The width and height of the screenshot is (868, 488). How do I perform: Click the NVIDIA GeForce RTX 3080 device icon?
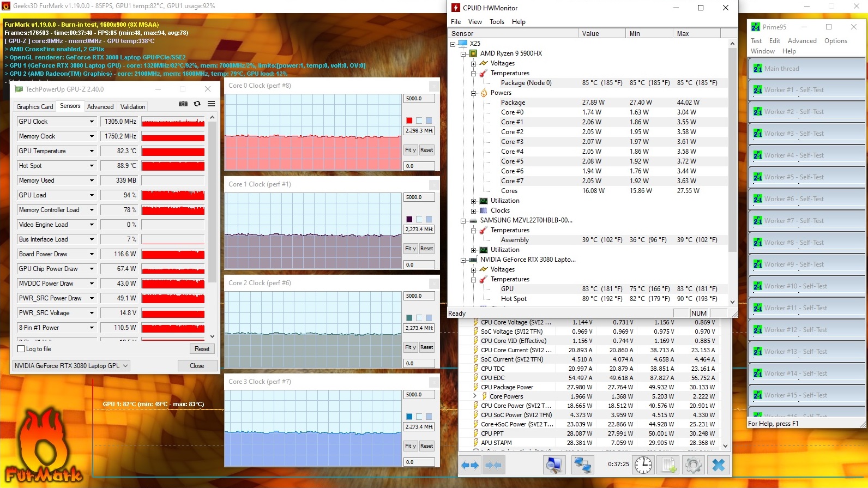[x=473, y=260]
